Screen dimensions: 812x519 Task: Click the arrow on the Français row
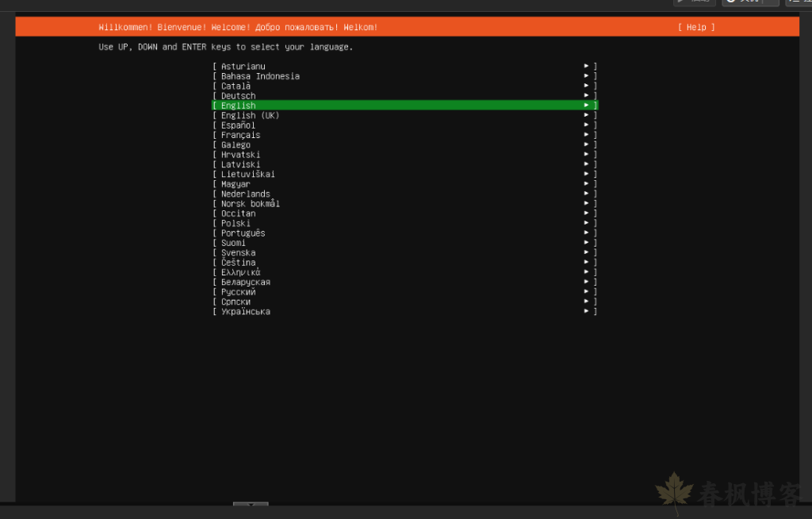tap(586, 134)
